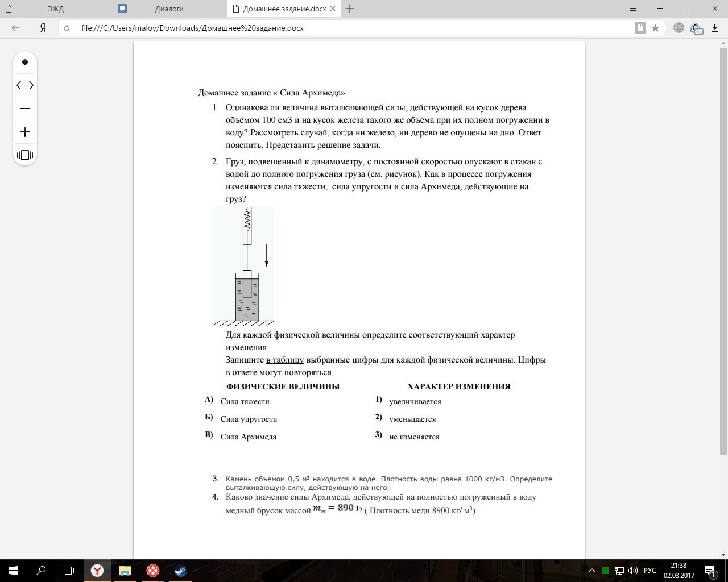Viewport: 728px width, 582px height.
Task: Toggle the reader mode page icon
Action: point(640,28)
